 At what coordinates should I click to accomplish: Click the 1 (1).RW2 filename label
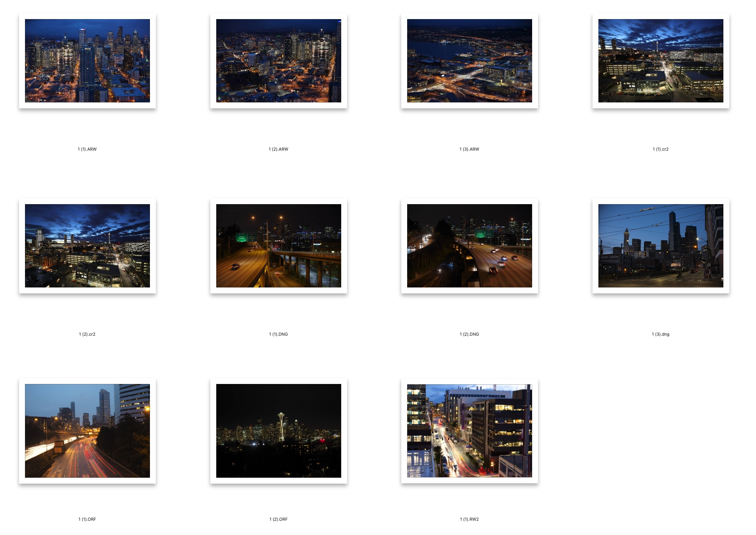pyautogui.click(x=469, y=519)
